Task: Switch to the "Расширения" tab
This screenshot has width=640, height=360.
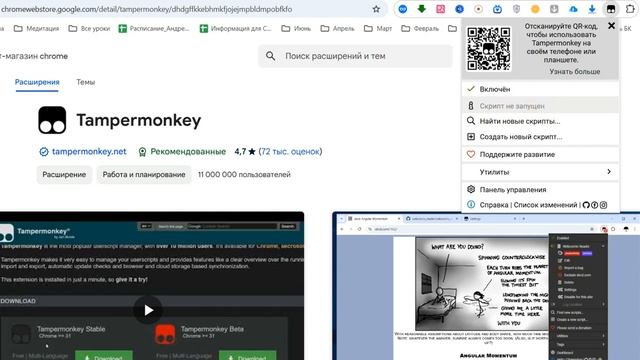Action: coord(37,82)
